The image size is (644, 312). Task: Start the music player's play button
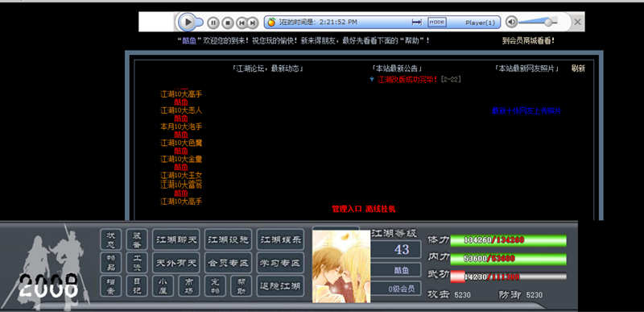(x=188, y=22)
